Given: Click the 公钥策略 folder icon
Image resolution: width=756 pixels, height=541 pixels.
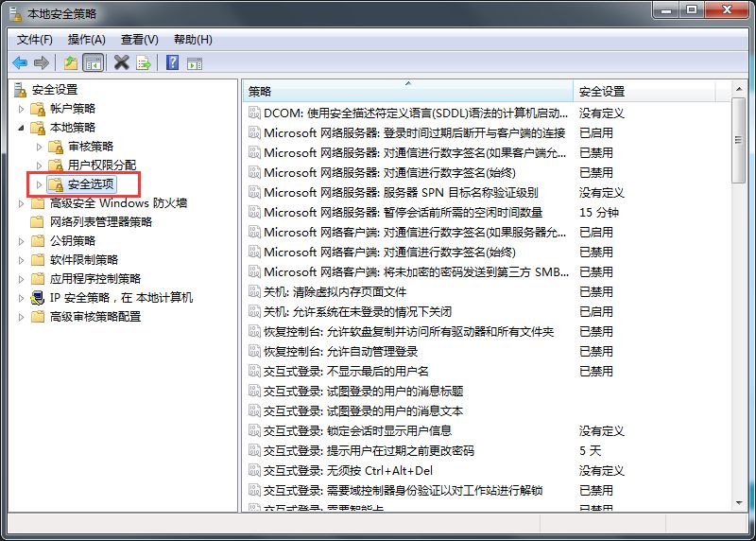Looking at the screenshot, I should (38, 241).
